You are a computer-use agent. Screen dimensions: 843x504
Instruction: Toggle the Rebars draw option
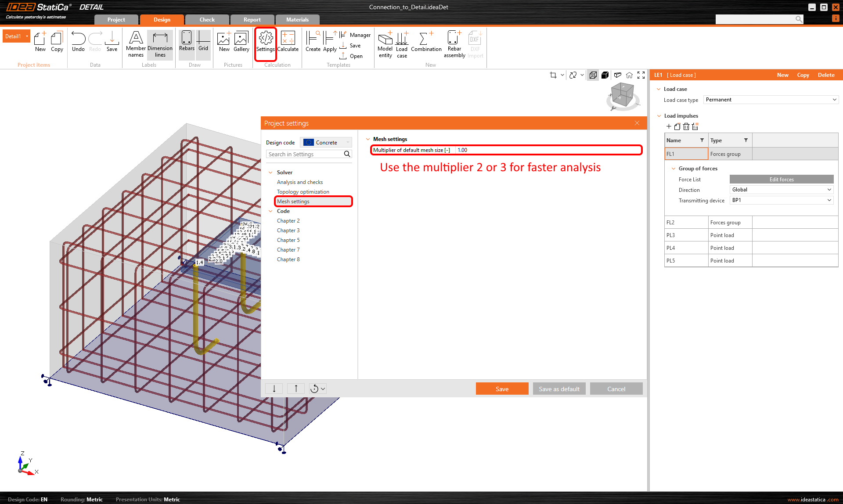click(187, 42)
